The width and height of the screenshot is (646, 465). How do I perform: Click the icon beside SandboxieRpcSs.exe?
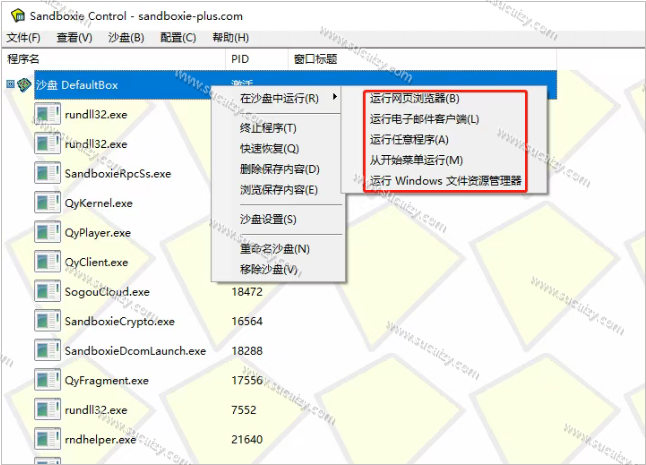[x=47, y=173]
